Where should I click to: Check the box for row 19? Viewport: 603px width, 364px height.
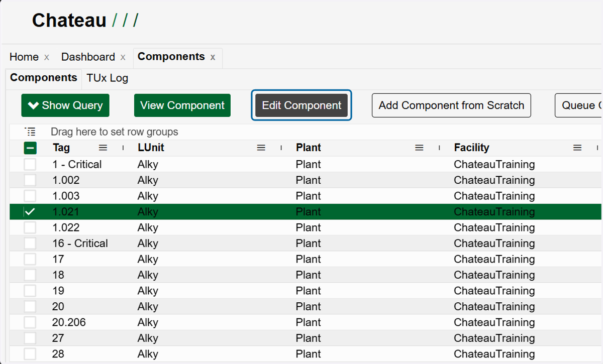(x=30, y=291)
